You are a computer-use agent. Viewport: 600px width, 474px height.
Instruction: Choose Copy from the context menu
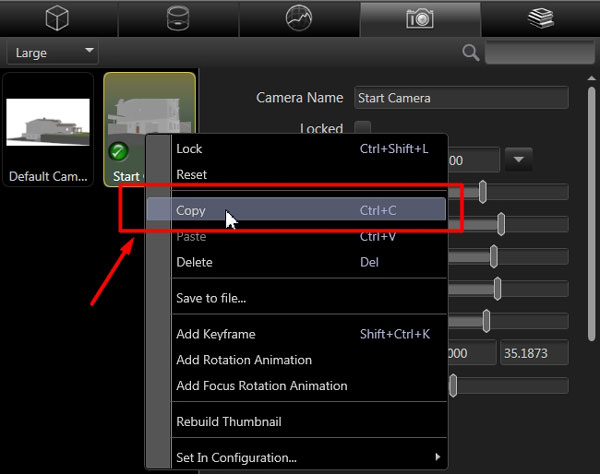pos(192,210)
